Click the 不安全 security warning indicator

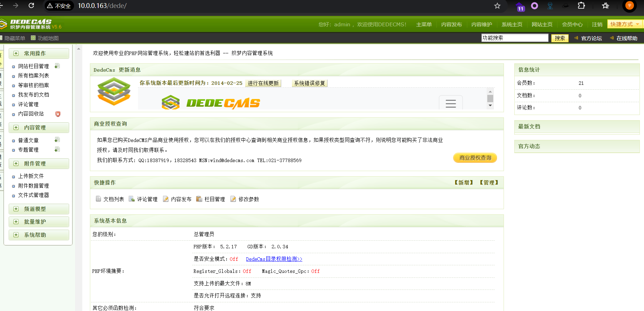click(59, 6)
